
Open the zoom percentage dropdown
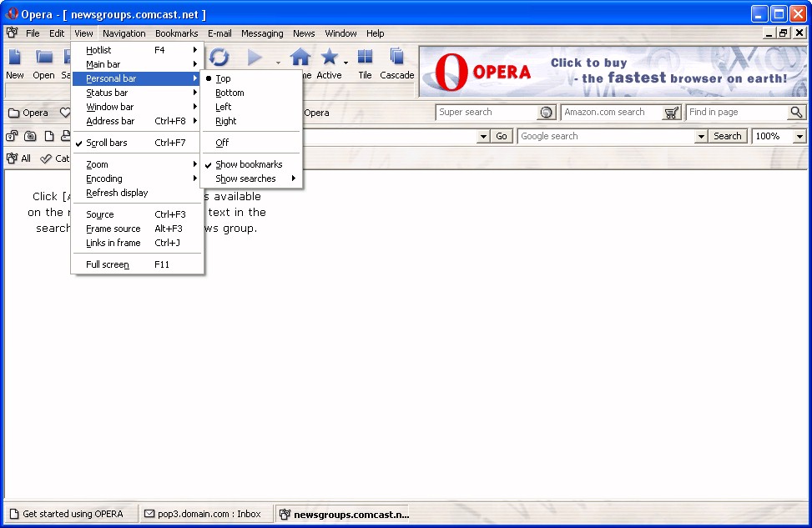pyautogui.click(x=799, y=136)
